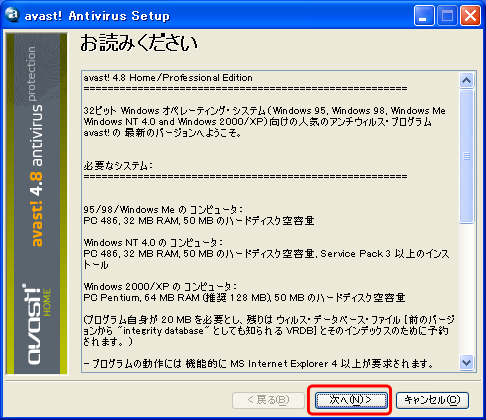Click the Windows NT 4.0 のコンピュータ: line
Image resolution: width=486 pixels, height=420 pixels.
153,242
